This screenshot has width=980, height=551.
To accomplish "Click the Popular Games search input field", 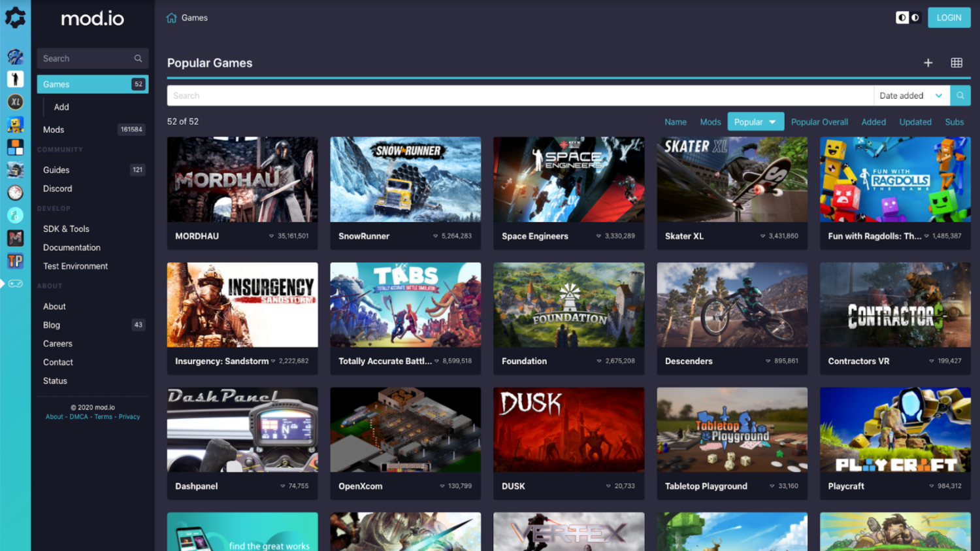I will (x=520, y=95).
